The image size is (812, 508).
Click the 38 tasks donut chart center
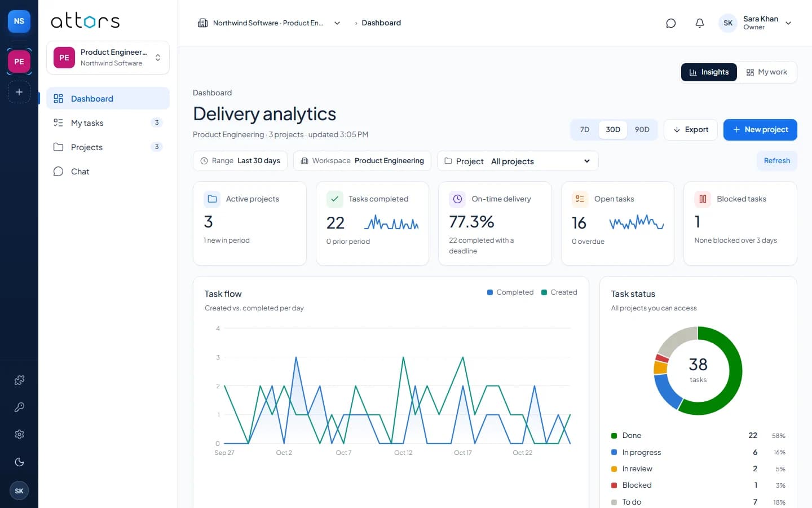click(698, 370)
